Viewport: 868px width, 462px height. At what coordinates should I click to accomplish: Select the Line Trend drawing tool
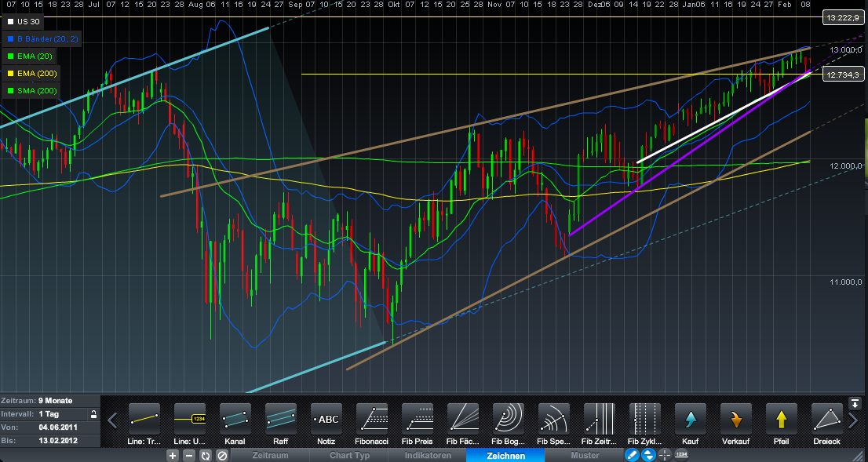click(144, 419)
